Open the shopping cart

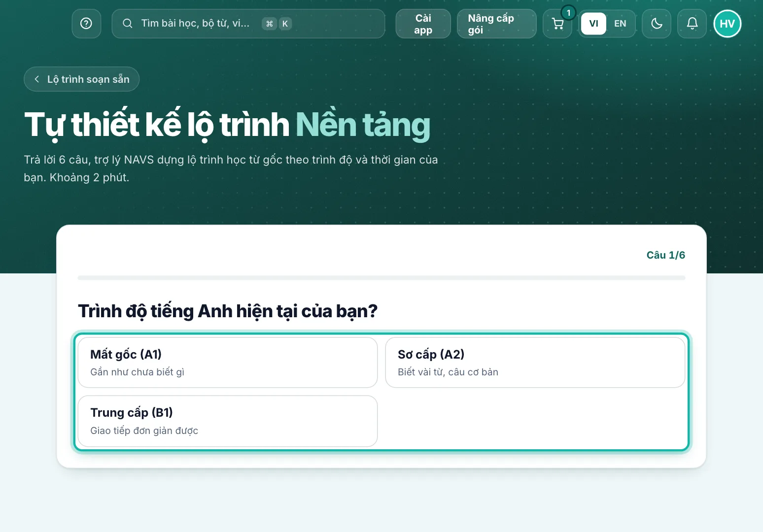(x=557, y=24)
